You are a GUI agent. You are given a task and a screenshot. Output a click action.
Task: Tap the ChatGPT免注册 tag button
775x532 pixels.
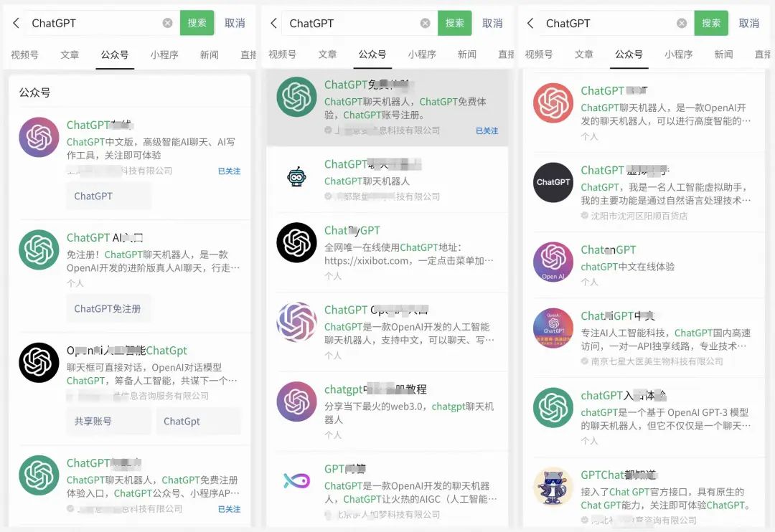(109, 309)
